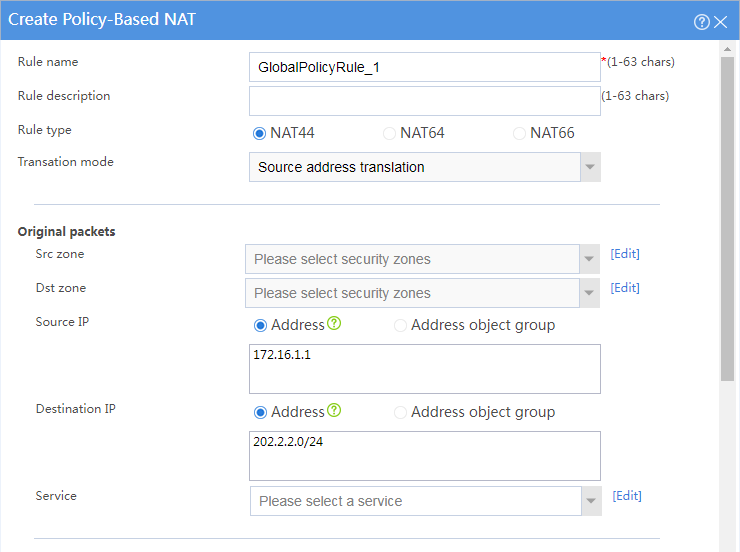Viewport: 740px width, 552px height.
Task: Click the Edit link next to Service
Action: (627, 496)
